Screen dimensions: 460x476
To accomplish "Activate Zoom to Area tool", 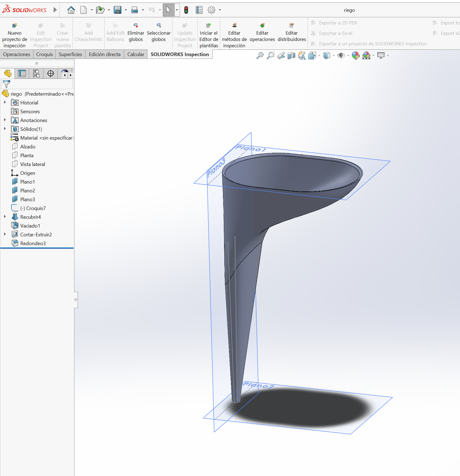I will tap(271, 56).
